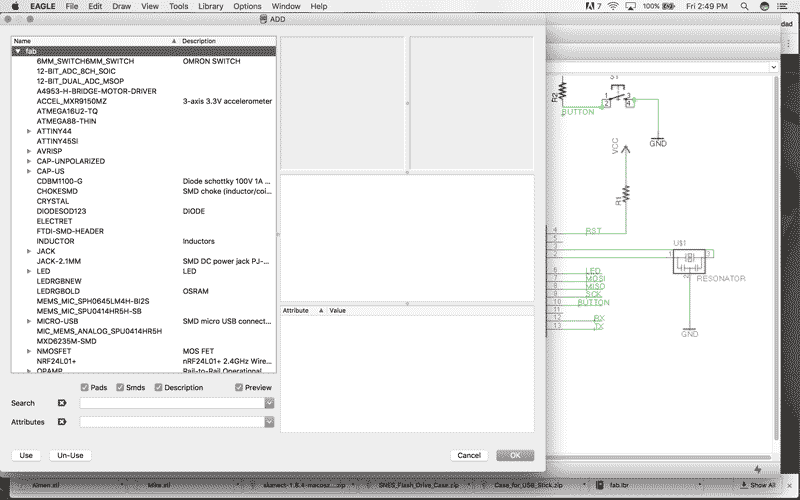Open the Attributes field dropdown arrow
Viewport: 800px width, 500px height.
pos(269,422)
